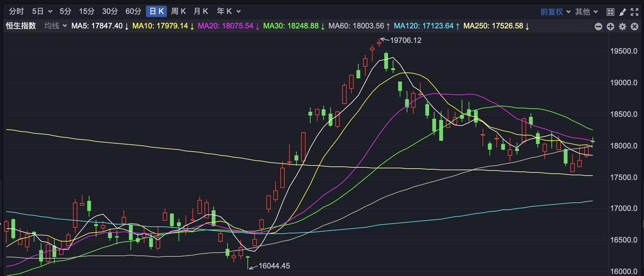This screenshot has width=644, height=276.
Task: Click the candlestick at the 16044.45 low
Action: 248,262
